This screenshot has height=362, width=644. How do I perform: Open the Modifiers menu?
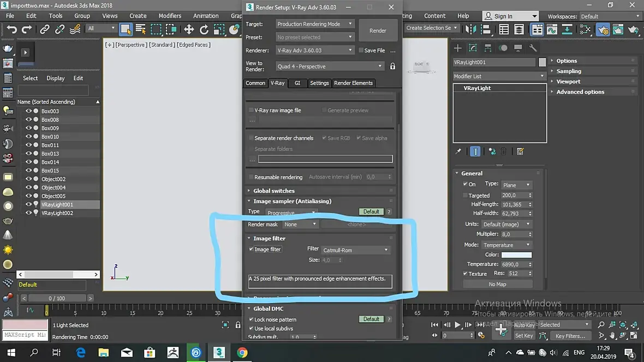click(170, 16)
